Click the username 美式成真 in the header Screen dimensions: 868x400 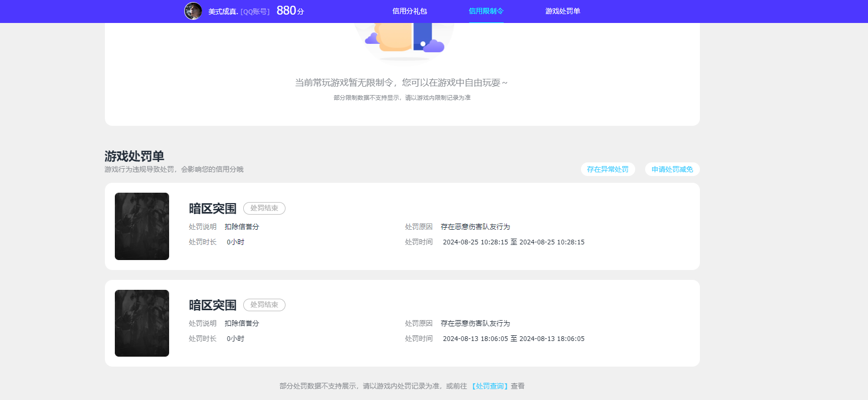pos(223,11)
